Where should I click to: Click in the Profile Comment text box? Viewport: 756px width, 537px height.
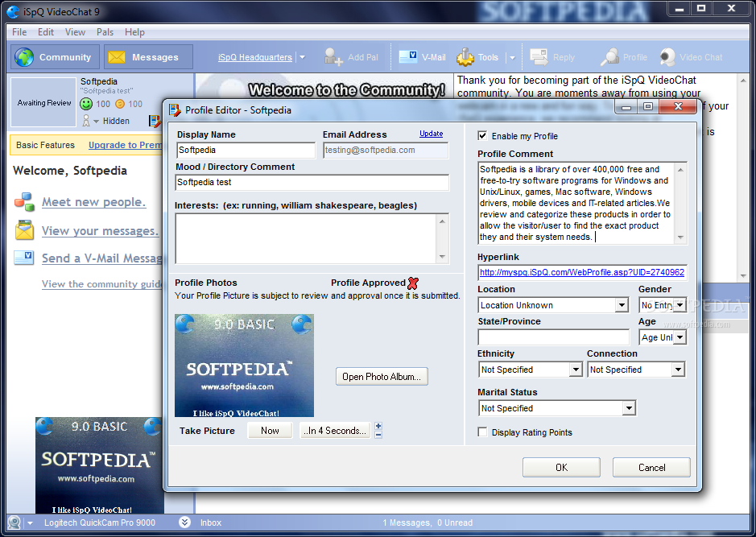coord(576,203)
